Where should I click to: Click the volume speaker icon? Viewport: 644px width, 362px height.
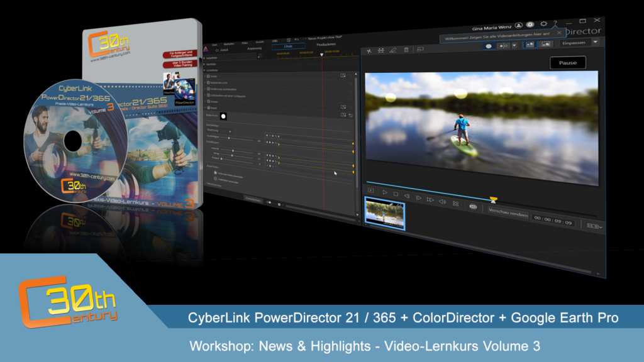pos(442,202)
